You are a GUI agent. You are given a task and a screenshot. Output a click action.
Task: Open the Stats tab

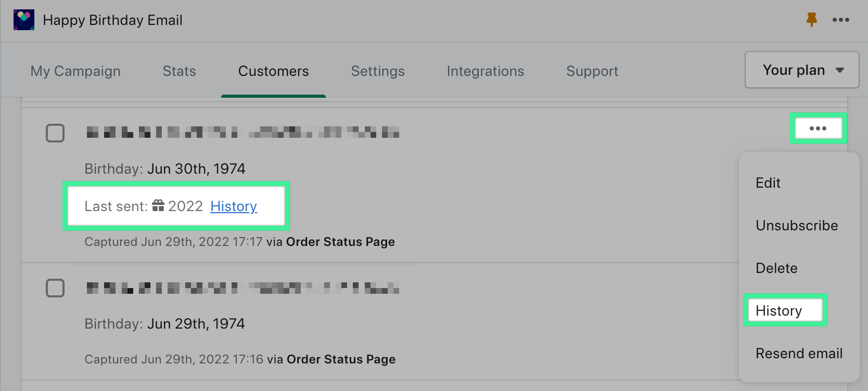179,71
